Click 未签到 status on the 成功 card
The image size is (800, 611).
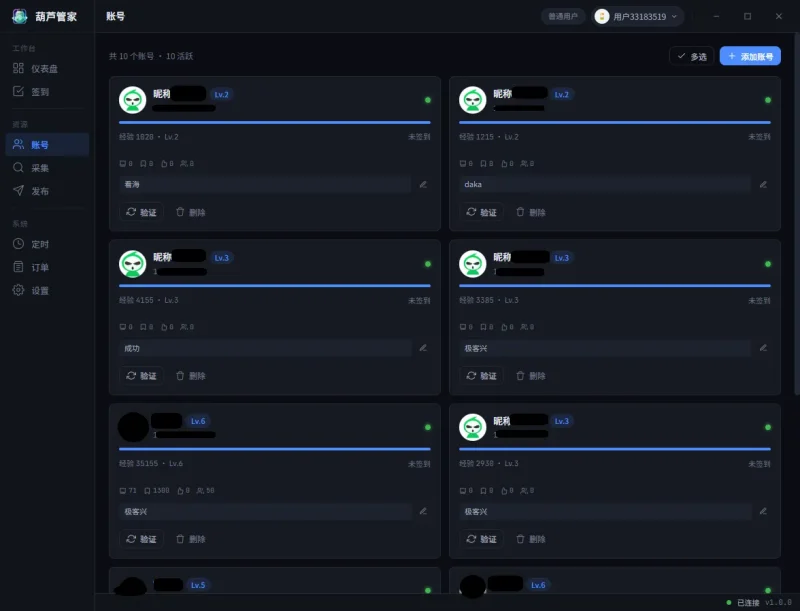[x=419, y=300]
